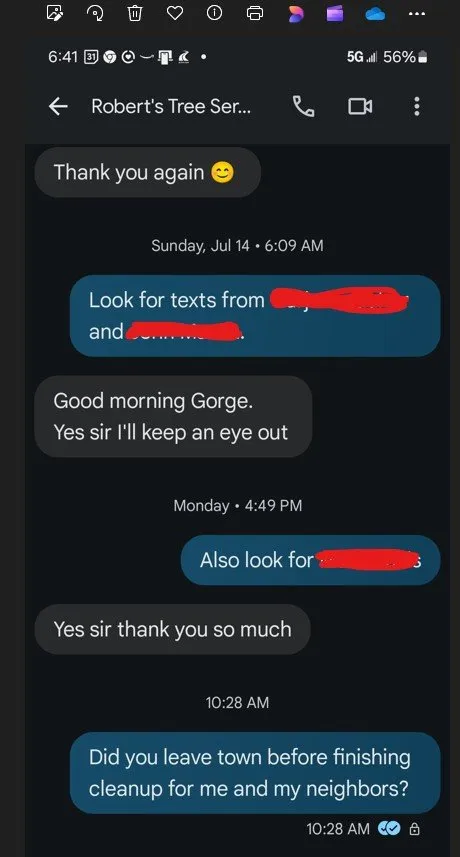Tap the encryption lock icon beside 10:28 AM

point(415,829)
